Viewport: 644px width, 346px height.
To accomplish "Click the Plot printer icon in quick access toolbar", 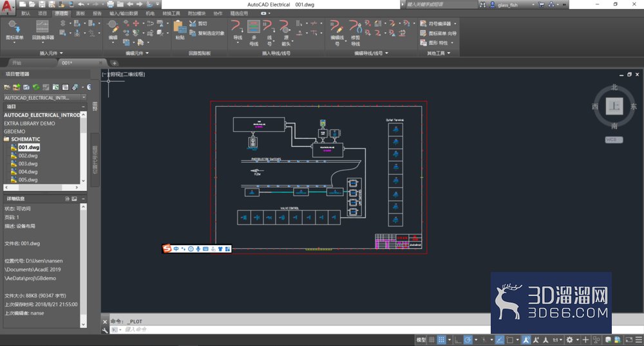I will pos(110,5).
